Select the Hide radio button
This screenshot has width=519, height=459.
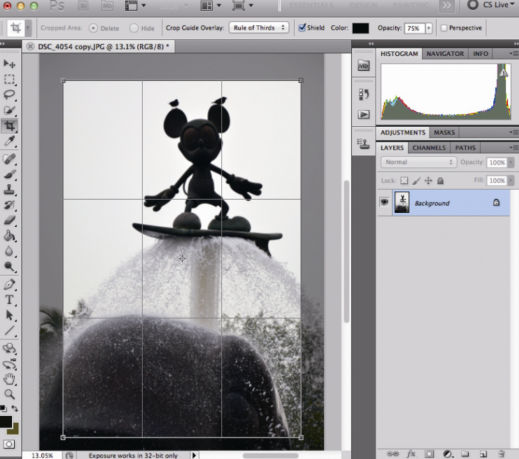[x=134, y=28]
